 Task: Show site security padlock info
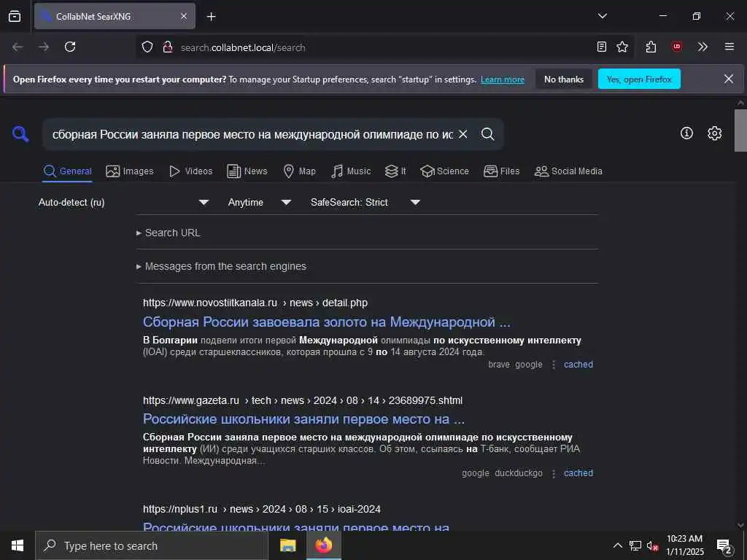(x=167, y=47)
